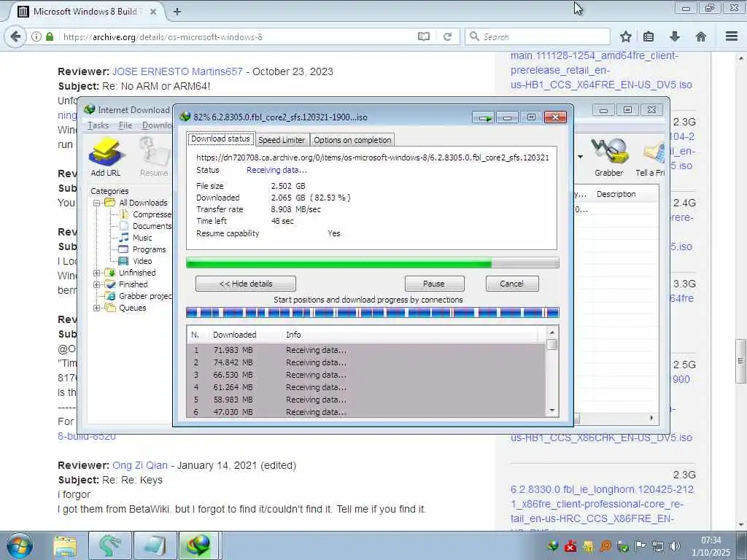This screenshot has height=560, width=747.
Task: Select Download status tab
Action: 220,139
